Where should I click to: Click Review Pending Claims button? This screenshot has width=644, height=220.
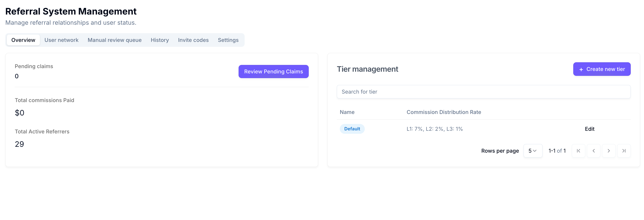click(x=273, y=72)
